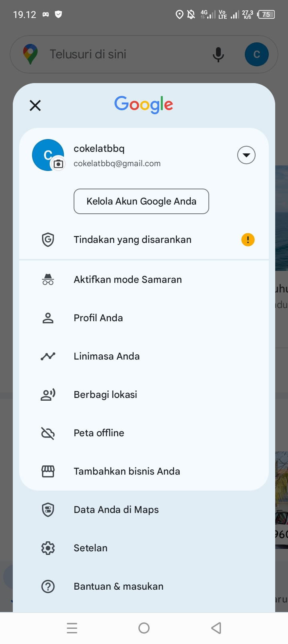Select the Peta offline cloud icon

pos(48,433)
